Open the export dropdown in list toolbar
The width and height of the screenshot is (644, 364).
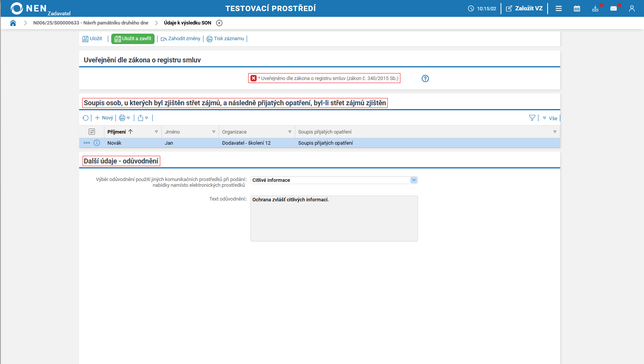tap(143, 118)
